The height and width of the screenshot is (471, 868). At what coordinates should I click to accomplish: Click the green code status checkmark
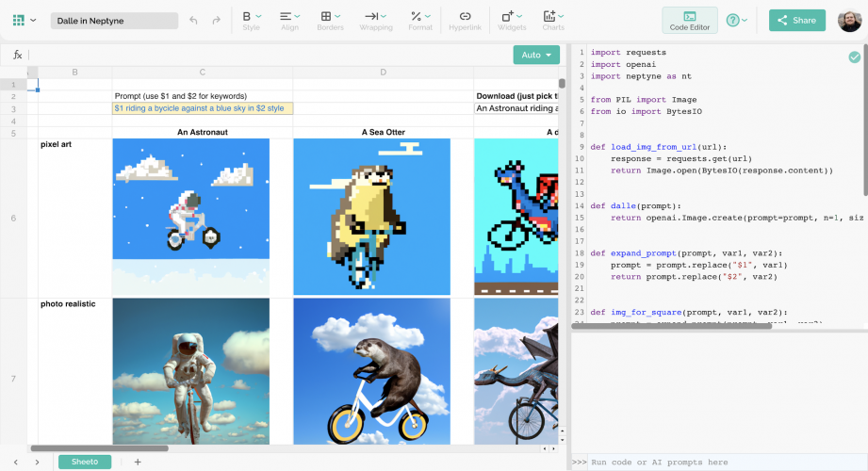(854, 57)
